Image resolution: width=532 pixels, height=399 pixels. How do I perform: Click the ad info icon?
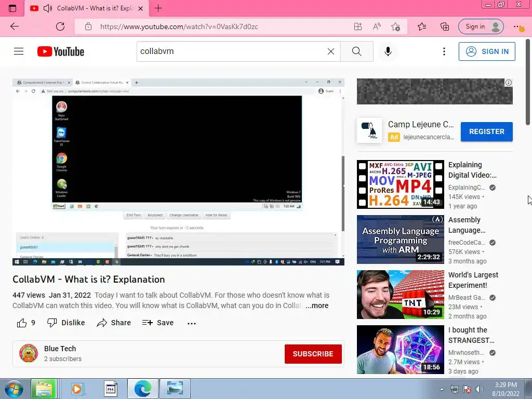(508, 83)
